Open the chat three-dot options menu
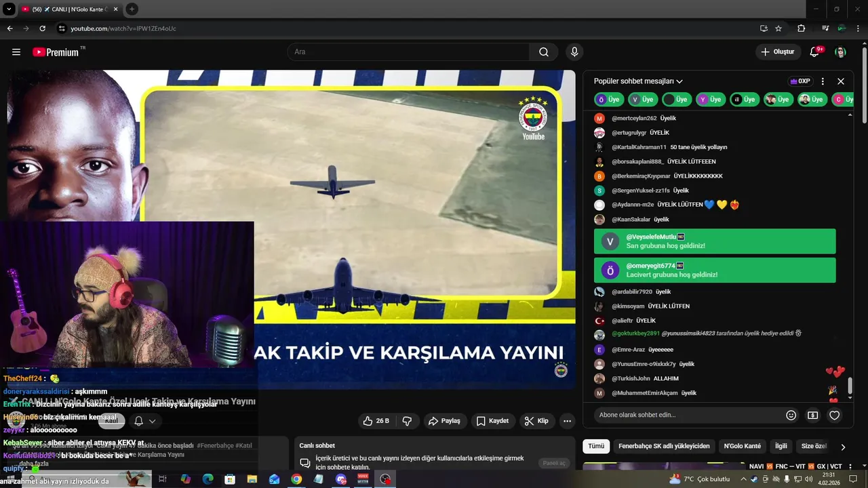Image resolution: width=868 pixels, height=488 pixels. (823, 81)
